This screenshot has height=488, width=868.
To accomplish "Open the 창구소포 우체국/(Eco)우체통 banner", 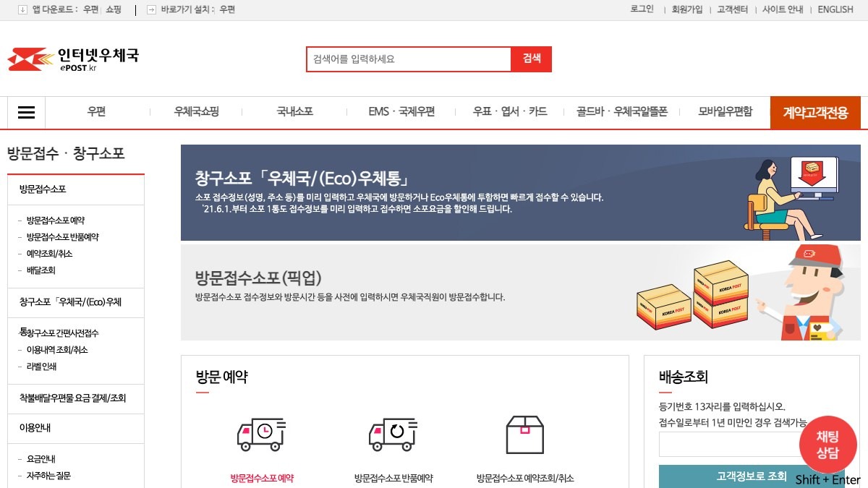I will [521, 192].
